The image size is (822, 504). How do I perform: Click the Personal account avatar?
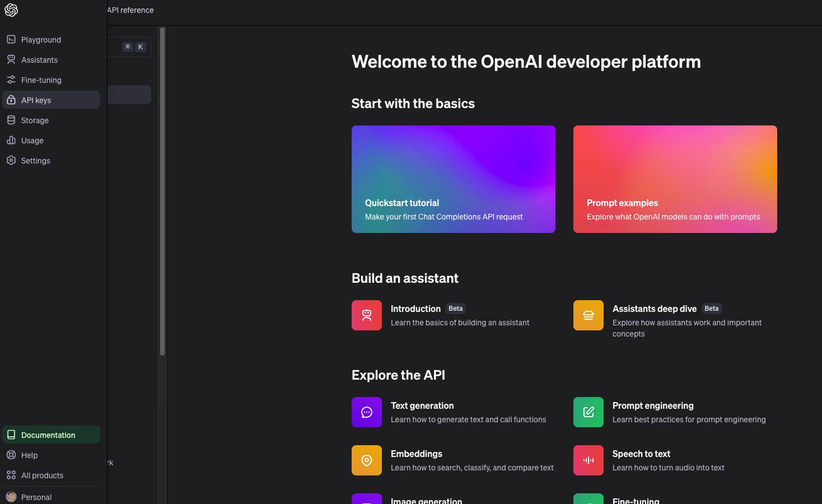click(x=11, y=497)
